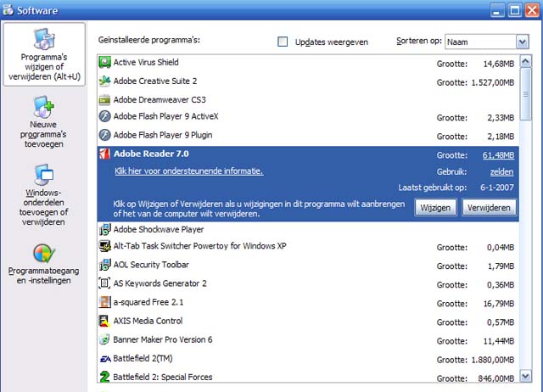This screenshot has width=543, height=392.
Task: Click the Adobe Reader 7.0 icon
Action: pyautogui.click(x=104, y=154)
